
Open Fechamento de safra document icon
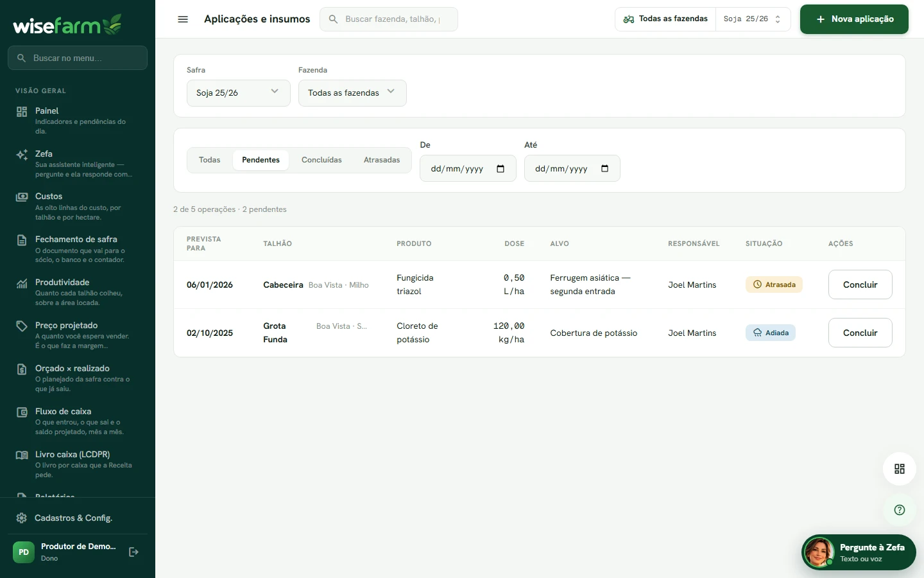click(22, 240)
